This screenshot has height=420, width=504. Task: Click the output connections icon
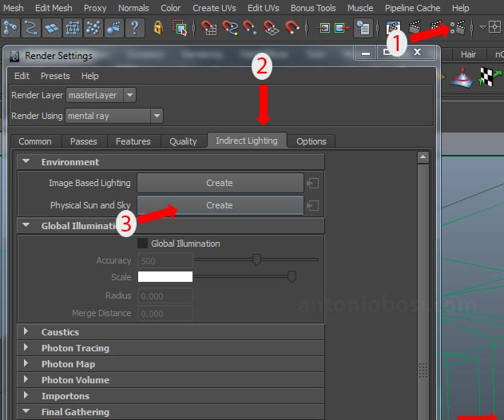coord(343,28)
